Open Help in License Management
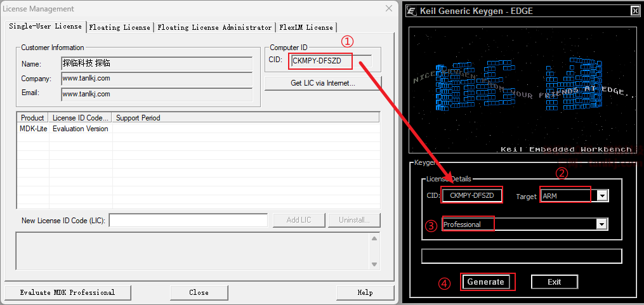644x305 pixels. (x=365, y=293)
